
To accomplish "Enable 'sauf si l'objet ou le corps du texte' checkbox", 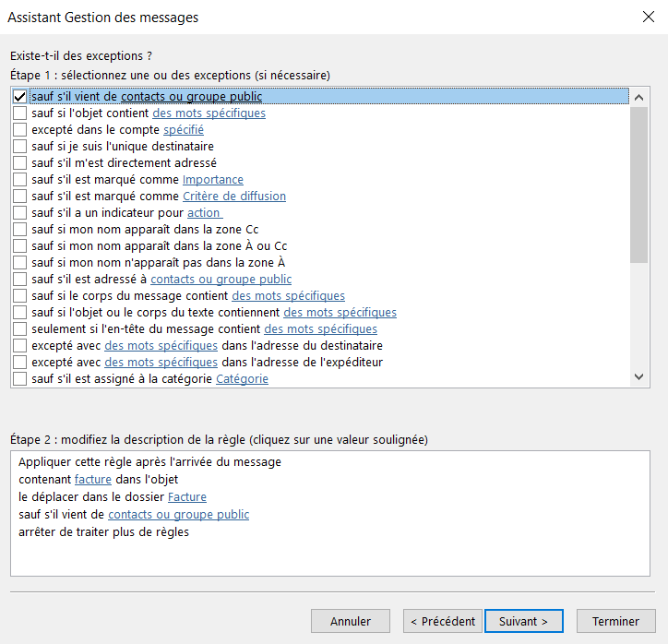I will click(19, 313).
